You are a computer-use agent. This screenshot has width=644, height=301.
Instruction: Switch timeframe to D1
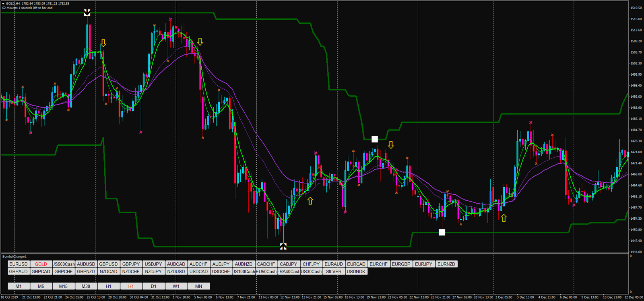(153, 286)
